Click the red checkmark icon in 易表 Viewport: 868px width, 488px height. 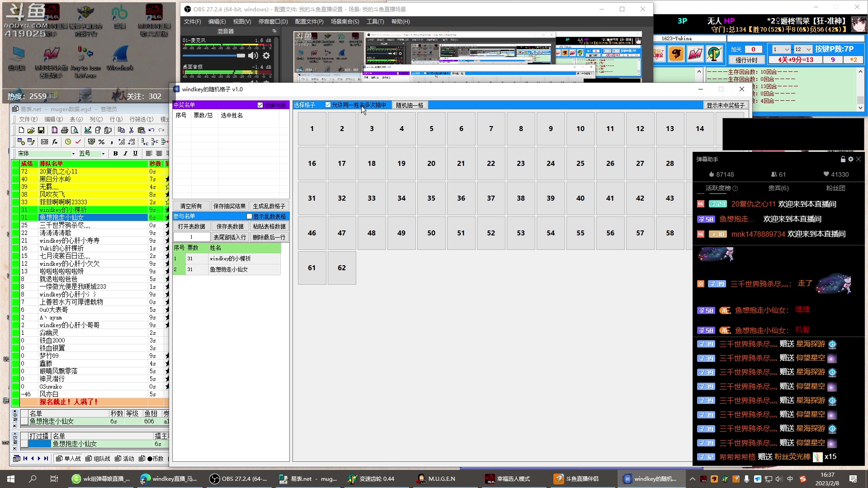(78, 142)
